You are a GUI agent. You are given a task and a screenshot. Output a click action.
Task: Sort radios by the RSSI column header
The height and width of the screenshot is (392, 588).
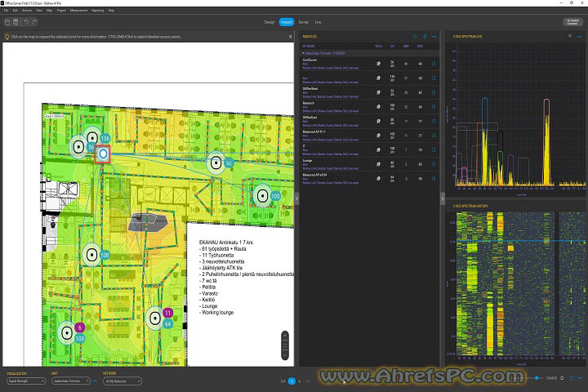click(420, 46)
